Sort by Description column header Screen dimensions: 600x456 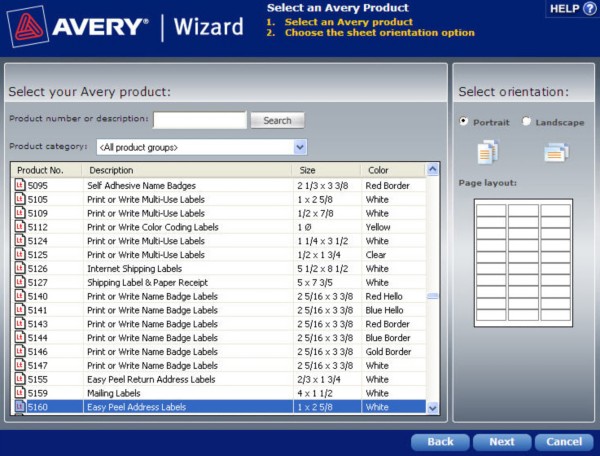(187, 170)
